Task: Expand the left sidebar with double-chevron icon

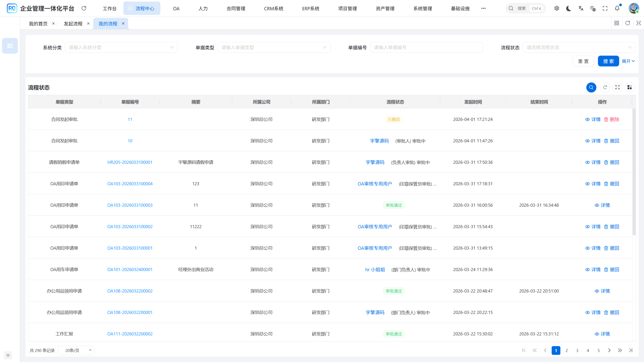Action: pos(8,355)
